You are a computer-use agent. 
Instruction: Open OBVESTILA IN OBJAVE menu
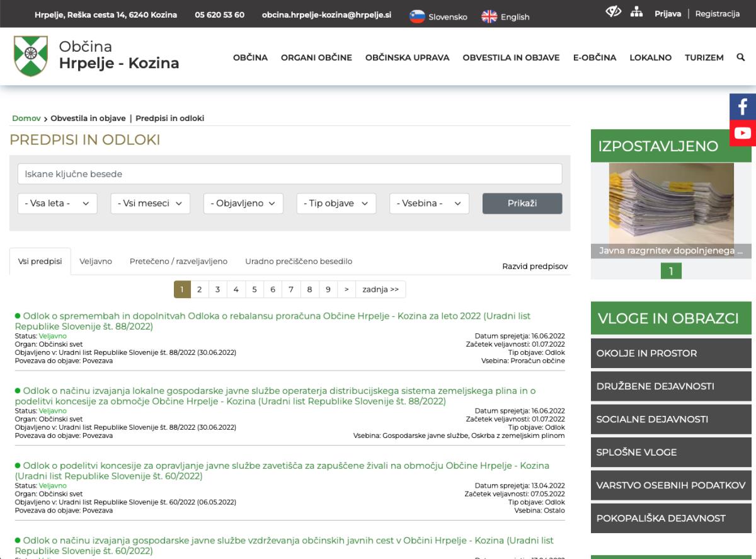point(511,57)
